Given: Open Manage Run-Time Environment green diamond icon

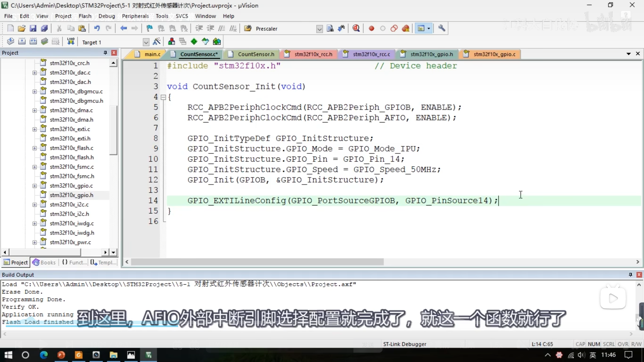Looking at the screenshot, I should point(194,41).
